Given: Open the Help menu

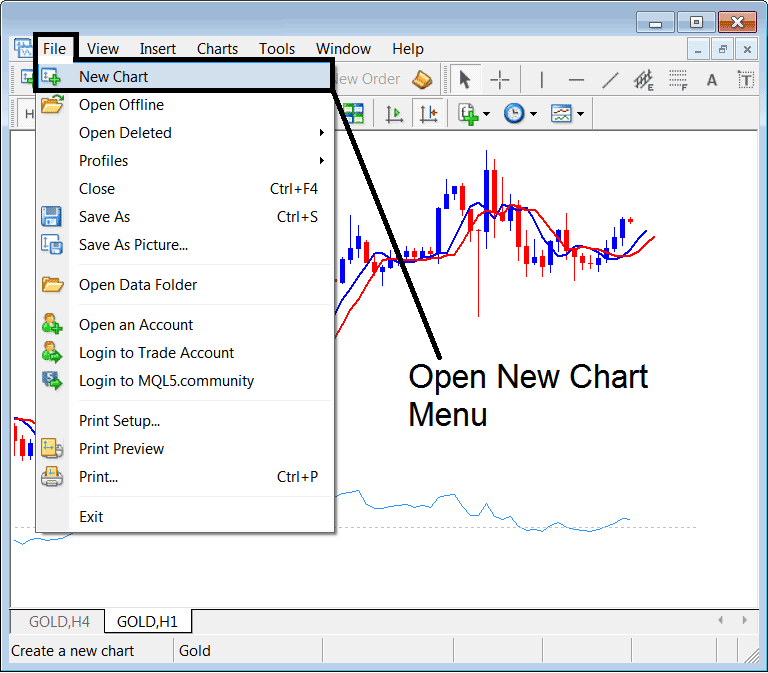Looking at the screenshot, I should pos(408,48).
